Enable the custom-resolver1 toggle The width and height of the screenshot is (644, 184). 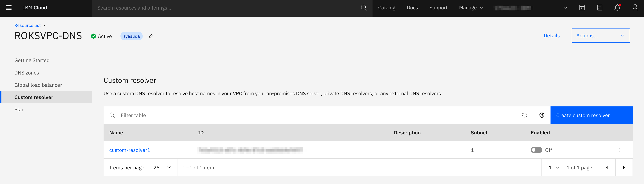536,150
